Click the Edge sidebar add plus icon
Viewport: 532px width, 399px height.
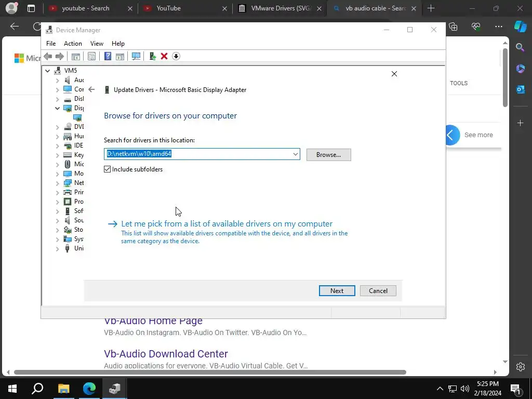(x=521, y=123)
